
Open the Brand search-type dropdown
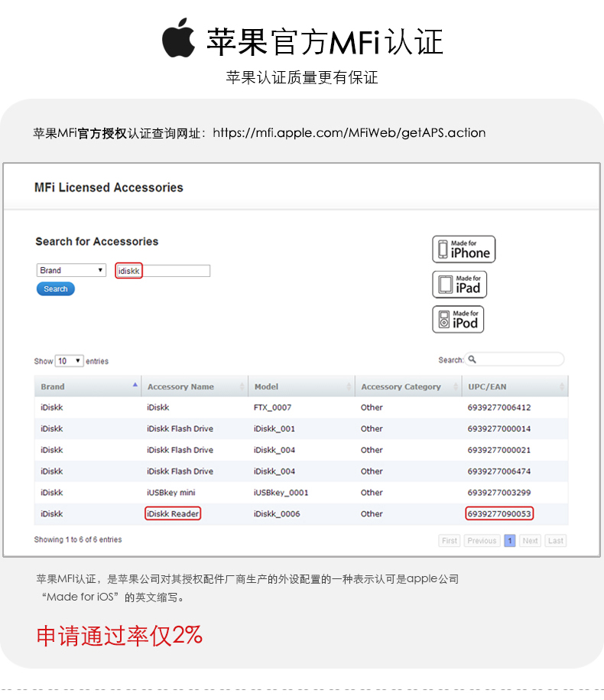(71, 271)
